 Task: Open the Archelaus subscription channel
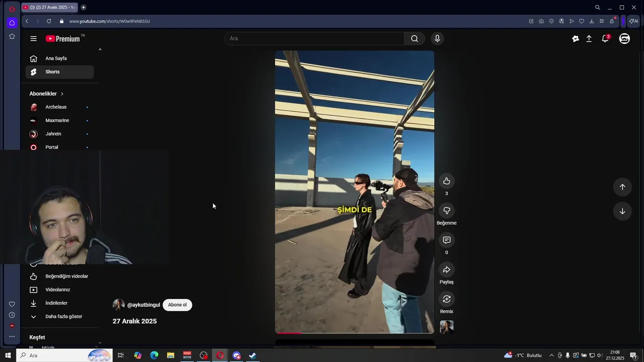click(x=60, y=107)
